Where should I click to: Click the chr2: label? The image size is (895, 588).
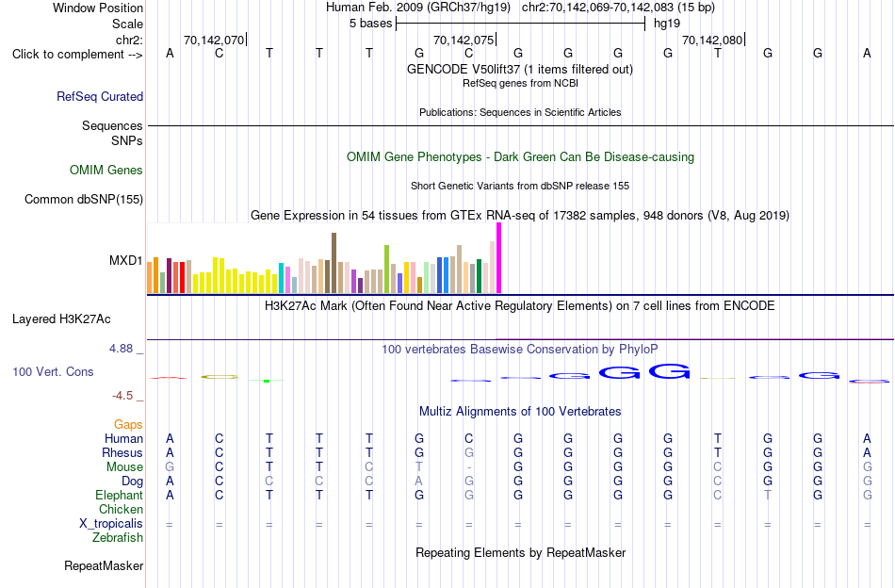tap(129, 40)
